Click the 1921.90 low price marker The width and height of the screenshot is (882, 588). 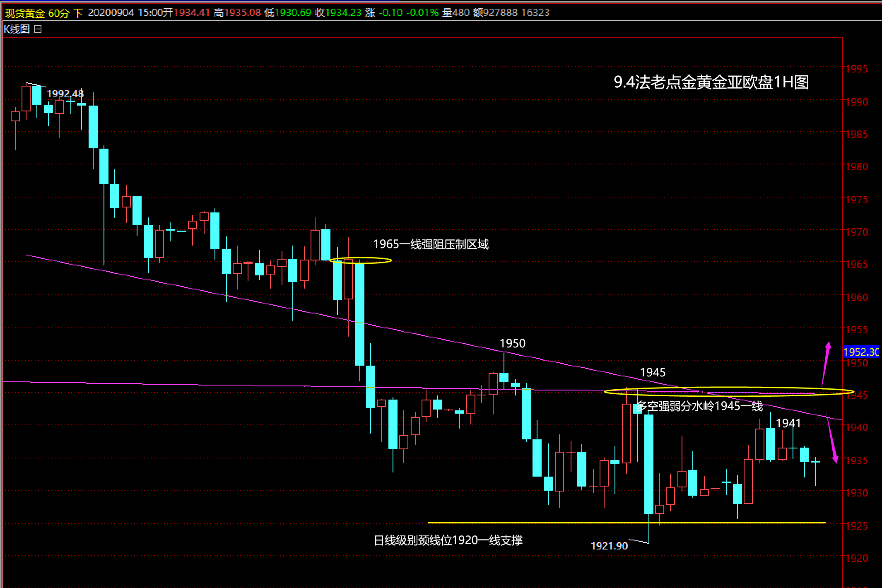tap(609, 546)
